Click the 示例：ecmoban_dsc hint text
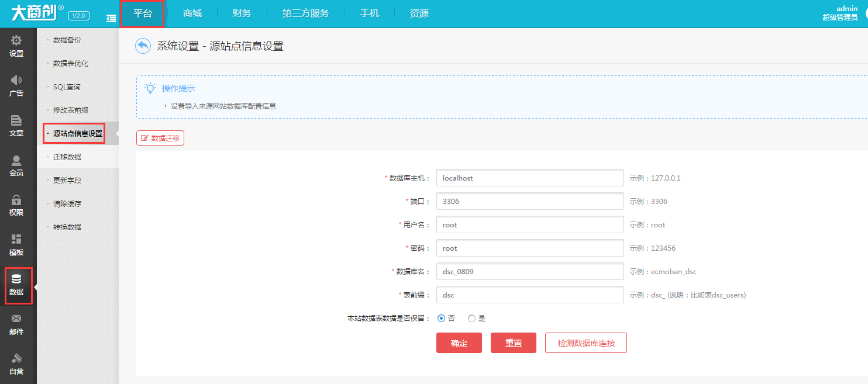This screenshot has height=384, width=868. [x=663, y=272]
